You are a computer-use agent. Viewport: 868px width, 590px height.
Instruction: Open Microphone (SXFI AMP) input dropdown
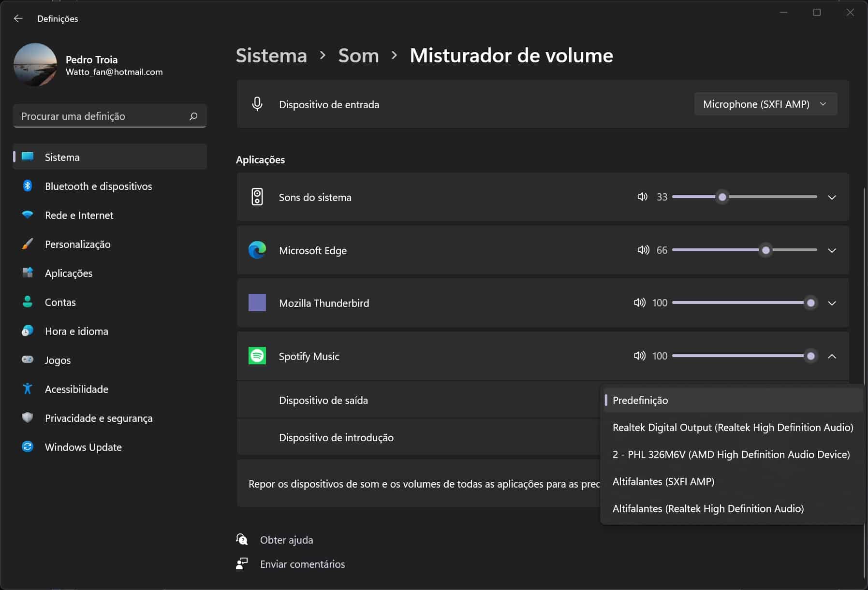[x=765, y=104]
